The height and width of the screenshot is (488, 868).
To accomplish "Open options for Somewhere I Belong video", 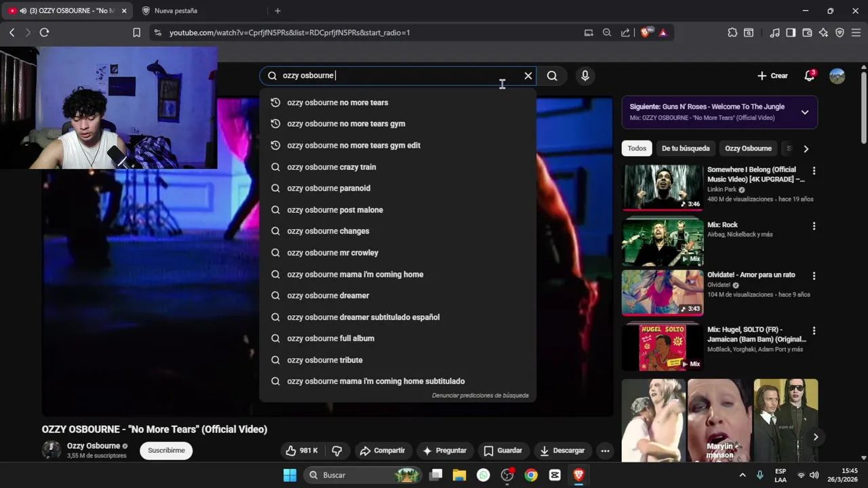I will click(x=814, y=171).
